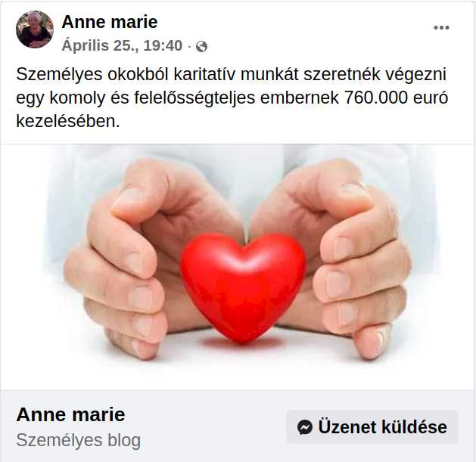The width and height of the screenshot is (476, 462).
Task: Click the heart's shadow beneath it
Action: (x=243, y=344)
